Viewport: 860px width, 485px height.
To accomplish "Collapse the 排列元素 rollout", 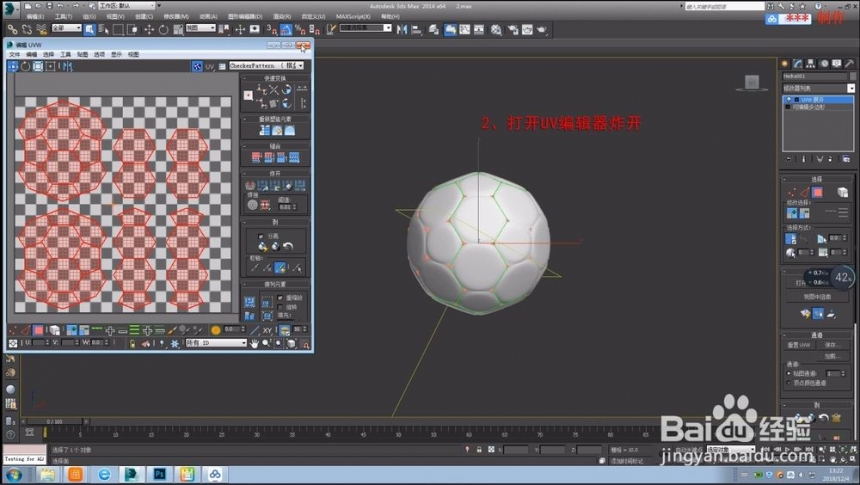I will point(275,284).
